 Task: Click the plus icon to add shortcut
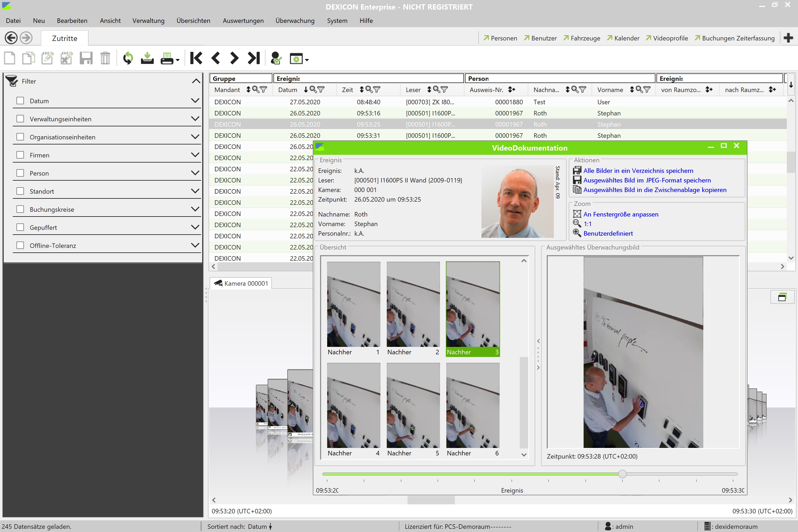(788, 38)
